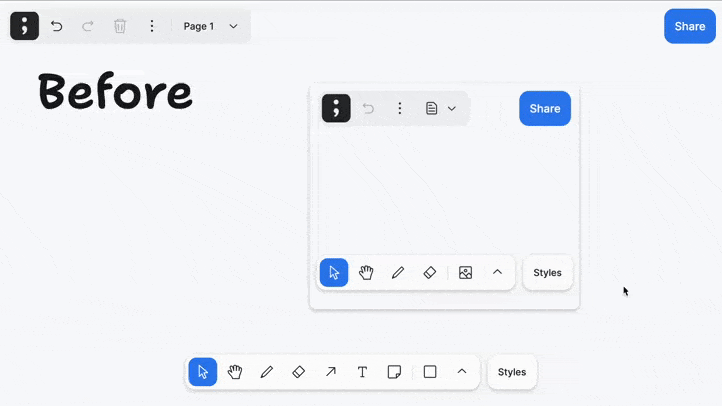Click the undo arrow in small preview
The height and width of the screenshot is (406, 722).
point(368,109)
